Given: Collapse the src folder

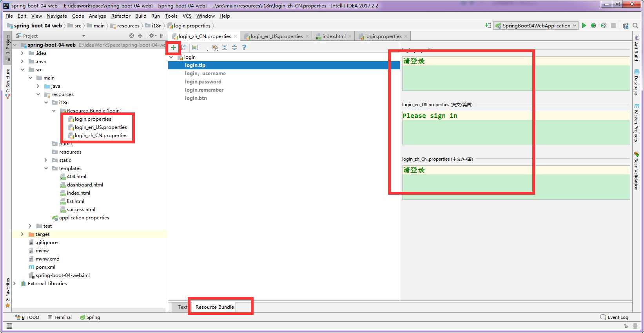Looking at the screenshot, I should pyautogui.click(x=22, y=70).
